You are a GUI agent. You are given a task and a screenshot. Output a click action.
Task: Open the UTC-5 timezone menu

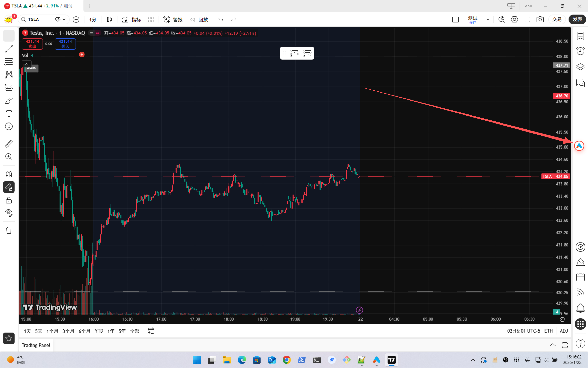pyautogui.click(x=524, y=331)
